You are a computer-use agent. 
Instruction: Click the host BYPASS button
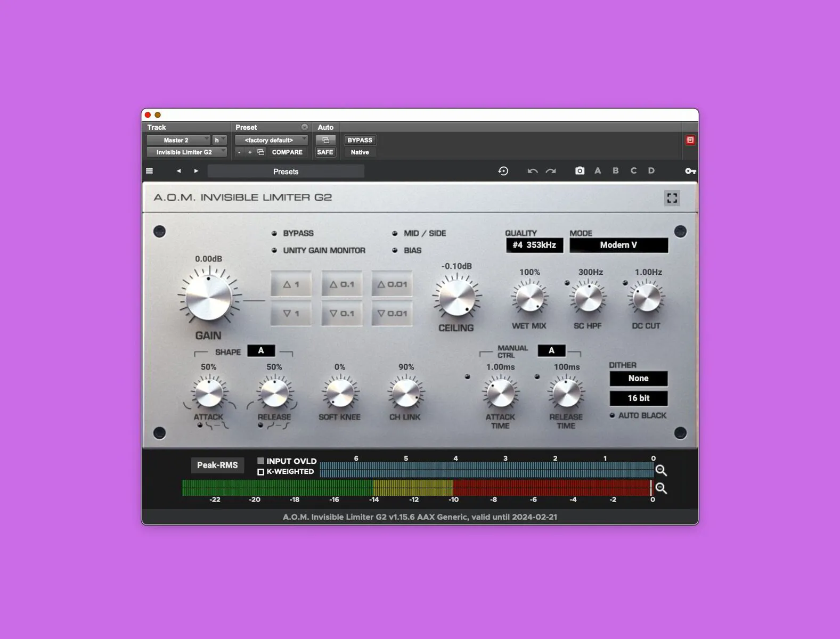[360, 140]
